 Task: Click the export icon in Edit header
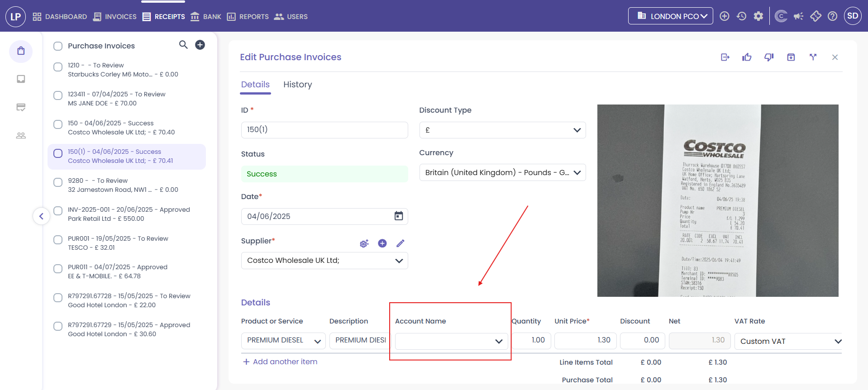(725, 57)
